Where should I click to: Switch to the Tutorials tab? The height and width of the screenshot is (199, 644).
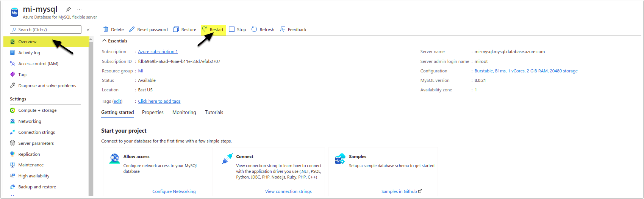tap(214, 113)
